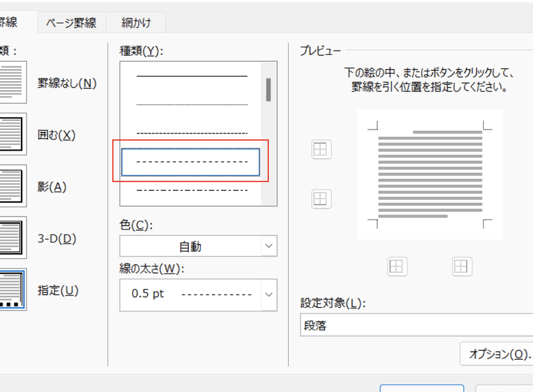Open the 線の太さ line width dropdown
The height and width of the screenshot is (392, 533).
pyautogui.click(x=197, y=295)
